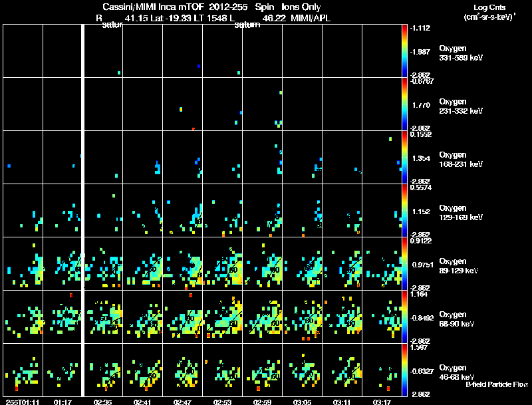Click the B-field Particle Flow legend text
Viewport: 532px width, 405px height.
[x=497, y=384]
